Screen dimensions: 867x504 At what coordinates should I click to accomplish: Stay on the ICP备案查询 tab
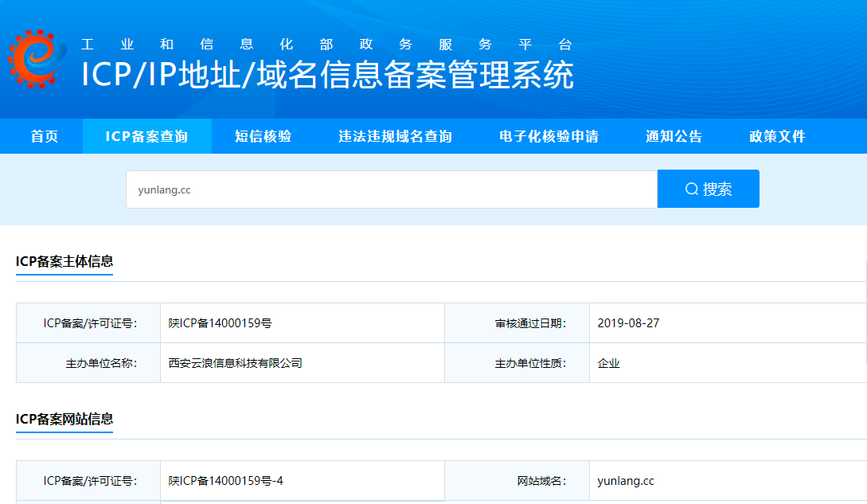point(146,135)
